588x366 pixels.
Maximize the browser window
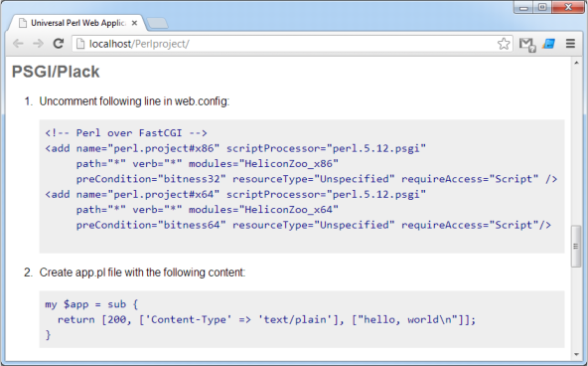click(x=542, y=8)
